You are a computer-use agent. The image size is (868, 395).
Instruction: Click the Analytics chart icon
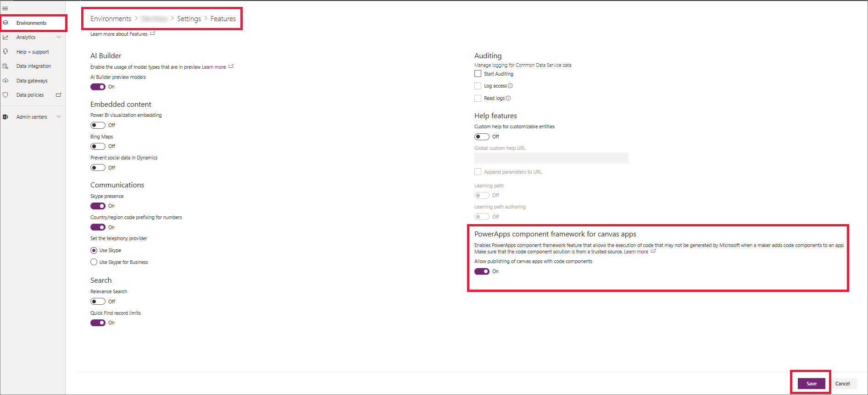click(x=6, y=37)
